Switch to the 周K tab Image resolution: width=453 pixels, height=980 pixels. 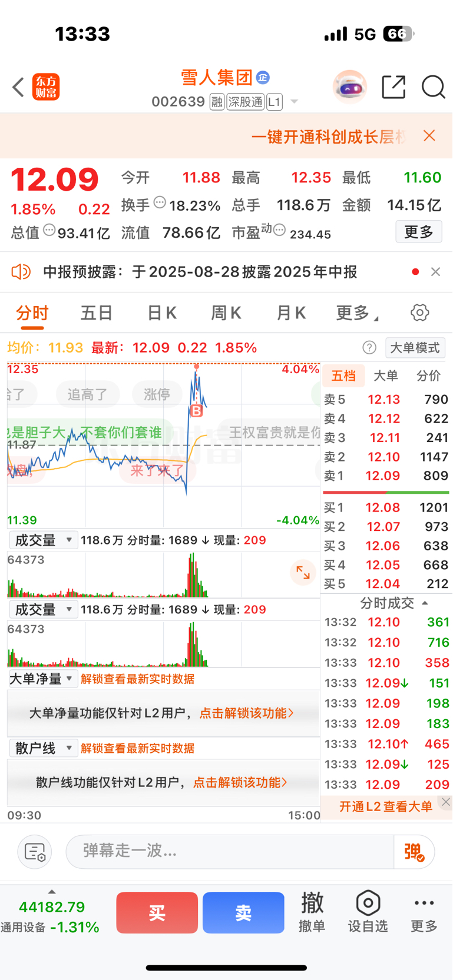(x=226, y=313)
